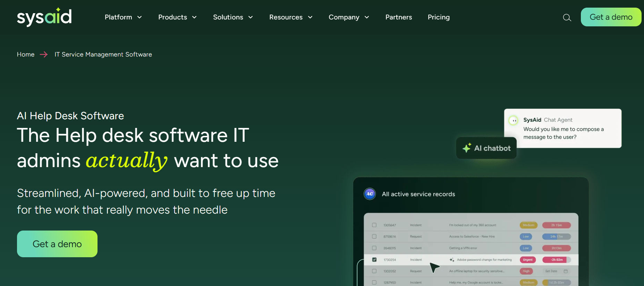Expand the Company menu chevron
This screenshot has width=644, height=286.
click(x=367, y=17)
